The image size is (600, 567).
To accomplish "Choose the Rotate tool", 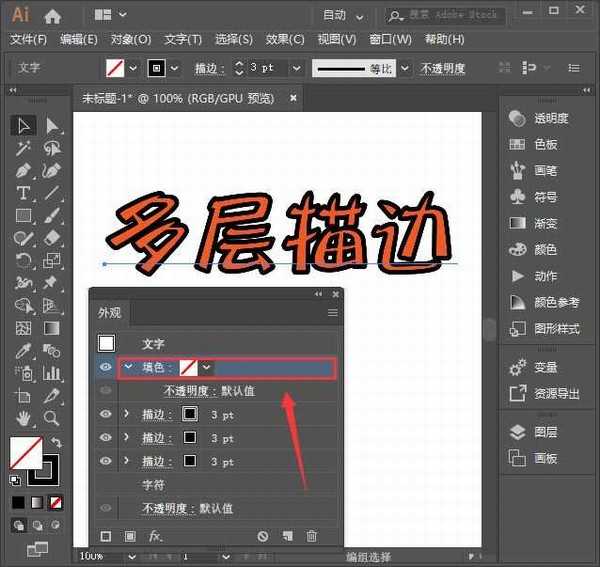I will (x=23, y=261).
